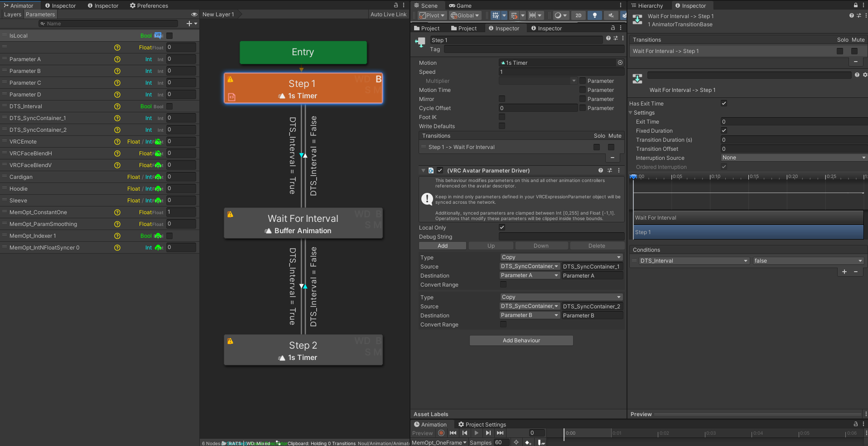Screen dimensions: 868x446
Task: Click help icon for Parameter A
Action: pyautogui.click(x=117, y=59)
